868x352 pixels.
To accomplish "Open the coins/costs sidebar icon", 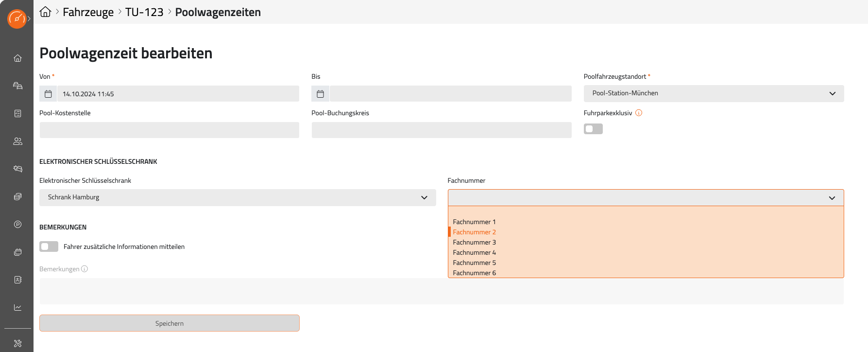I will 18,197.
